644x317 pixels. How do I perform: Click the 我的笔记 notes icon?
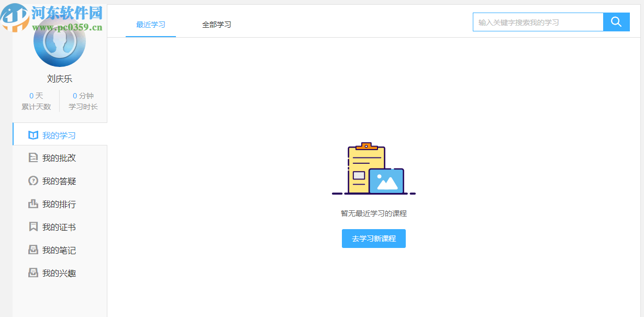coord(32,250)
